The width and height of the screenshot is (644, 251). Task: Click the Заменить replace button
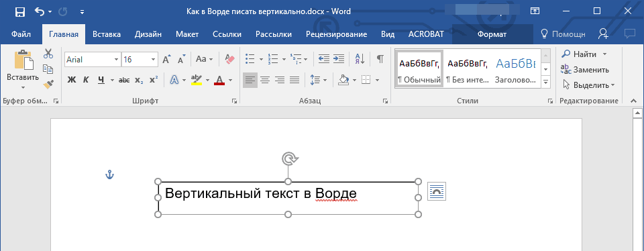point(585,69)
